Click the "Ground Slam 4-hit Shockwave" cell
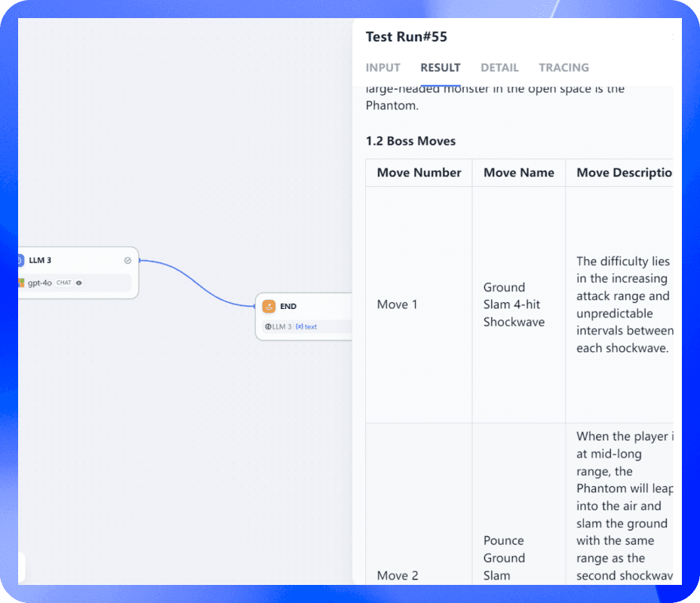 point(514,305)
